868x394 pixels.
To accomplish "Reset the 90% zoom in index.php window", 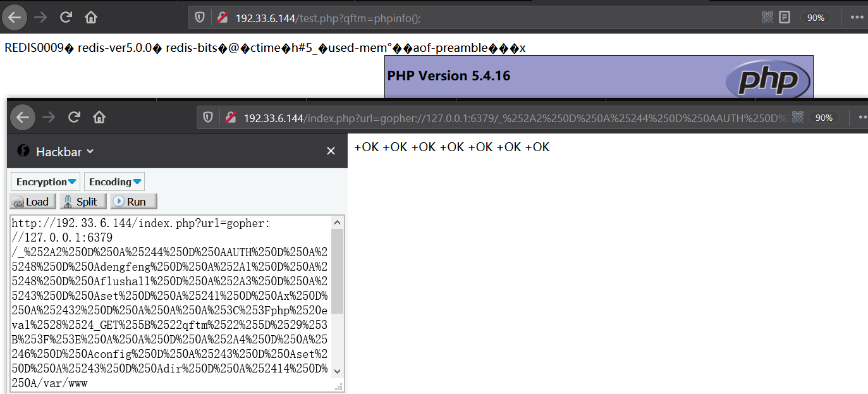I will pyautogui.click(x=824, y=118).
